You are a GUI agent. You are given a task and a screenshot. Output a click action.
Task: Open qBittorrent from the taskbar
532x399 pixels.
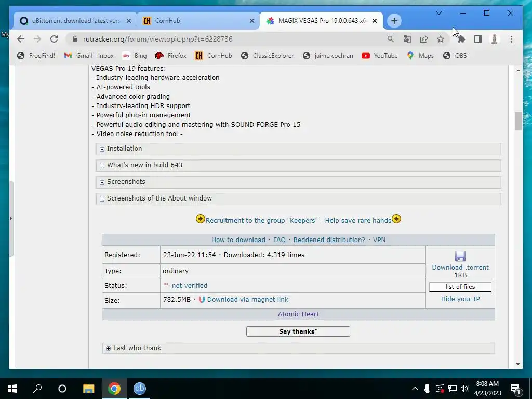(x=139, y=389)
